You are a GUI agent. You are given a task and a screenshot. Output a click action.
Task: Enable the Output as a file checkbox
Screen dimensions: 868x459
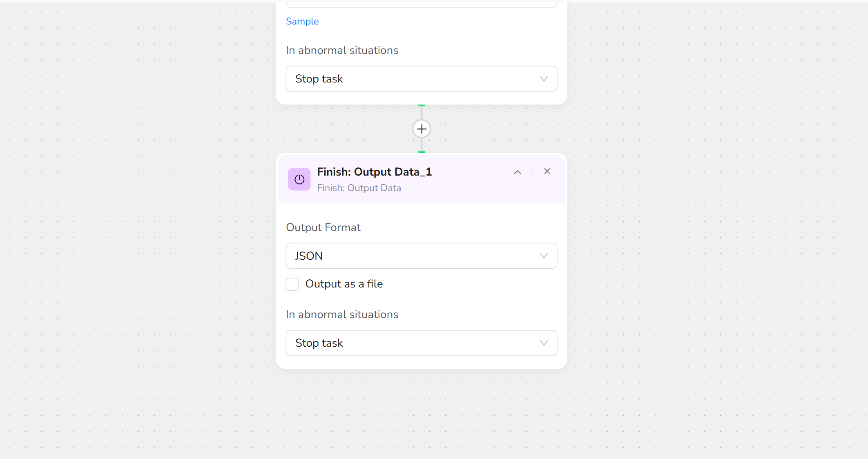tap(292, 284)
